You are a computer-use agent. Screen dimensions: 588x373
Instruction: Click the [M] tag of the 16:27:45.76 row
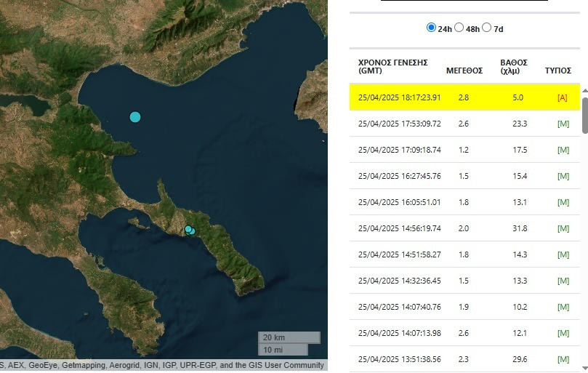(x=563, y=177)
